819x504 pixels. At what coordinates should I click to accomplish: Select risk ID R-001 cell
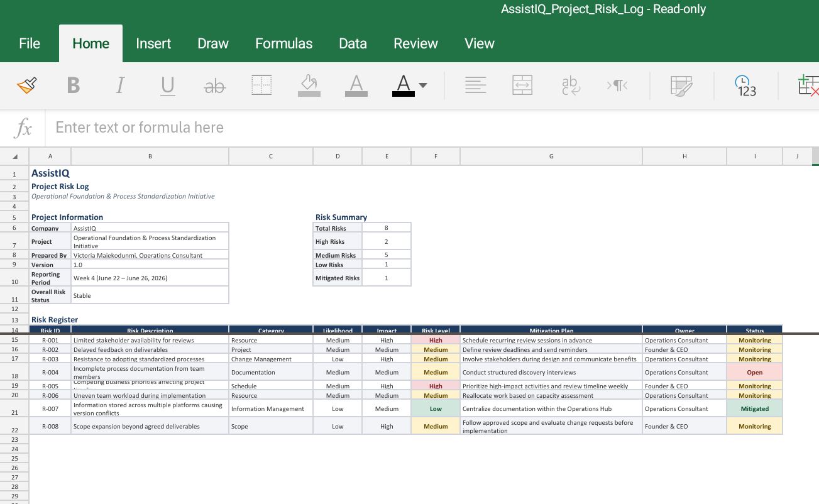click(x=50, y=340)
